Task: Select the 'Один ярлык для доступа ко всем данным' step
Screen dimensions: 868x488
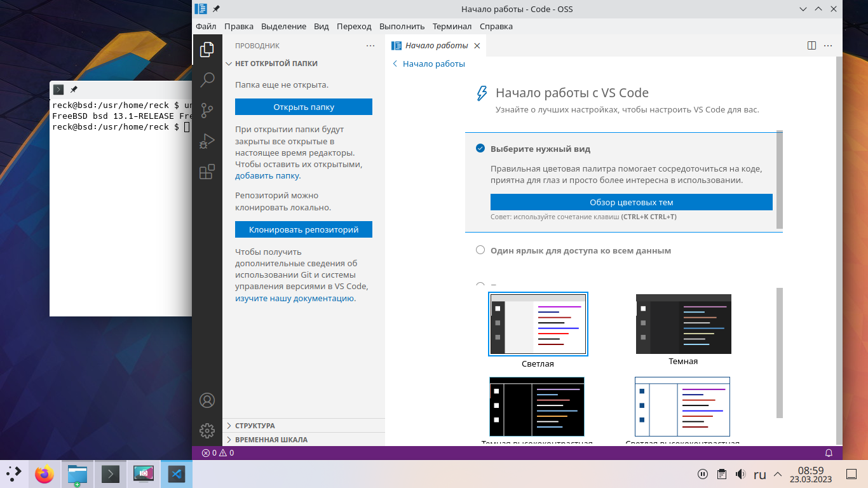Action: coord(623,250)
